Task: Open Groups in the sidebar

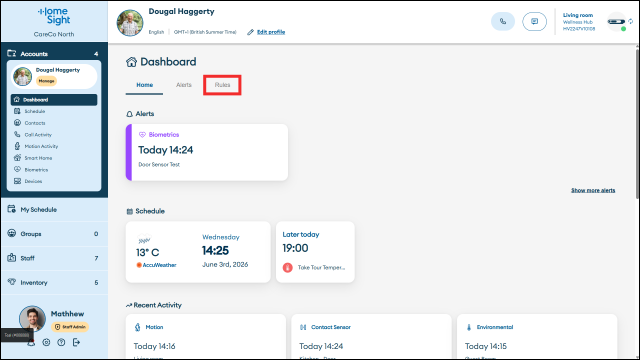Action: pos(54,234)
